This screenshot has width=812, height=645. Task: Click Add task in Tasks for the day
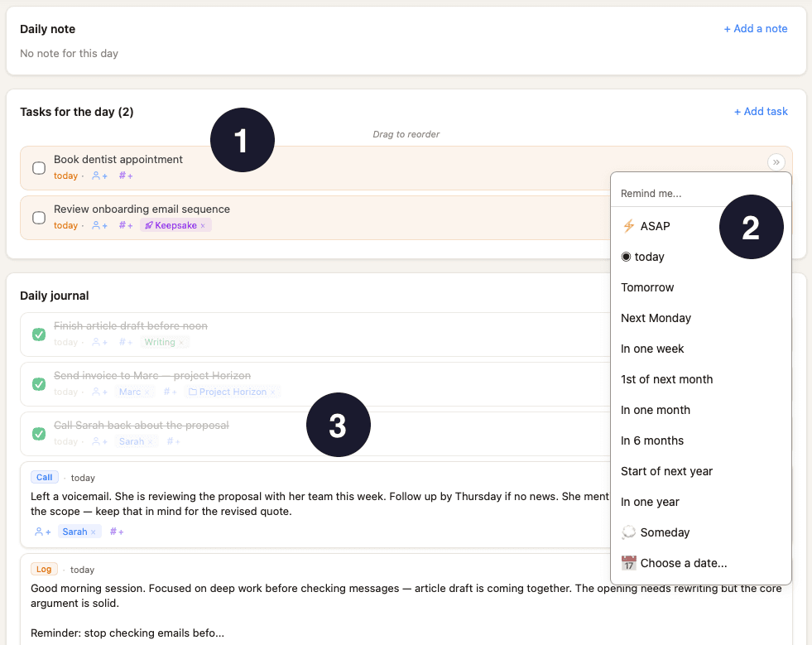pos(761,111)
